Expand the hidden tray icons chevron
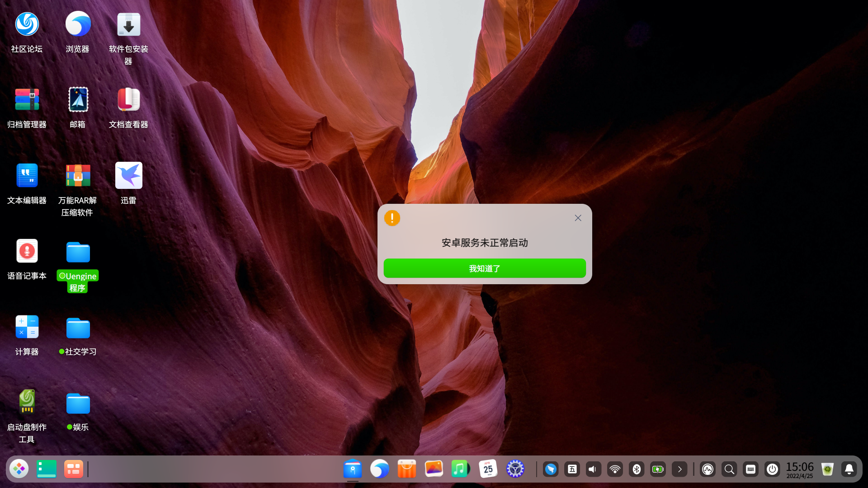The width and height of the screenshot is (868, 488). point(679,469)
